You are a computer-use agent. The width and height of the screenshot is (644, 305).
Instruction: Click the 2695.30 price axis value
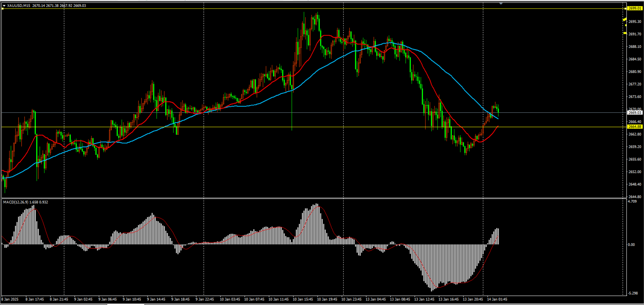click(635, 22)
